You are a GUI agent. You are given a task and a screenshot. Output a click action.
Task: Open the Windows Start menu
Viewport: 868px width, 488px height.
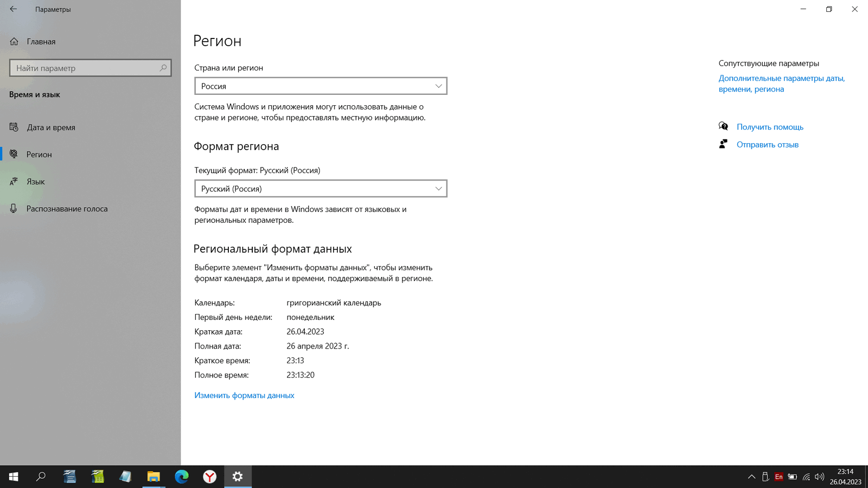14,477
